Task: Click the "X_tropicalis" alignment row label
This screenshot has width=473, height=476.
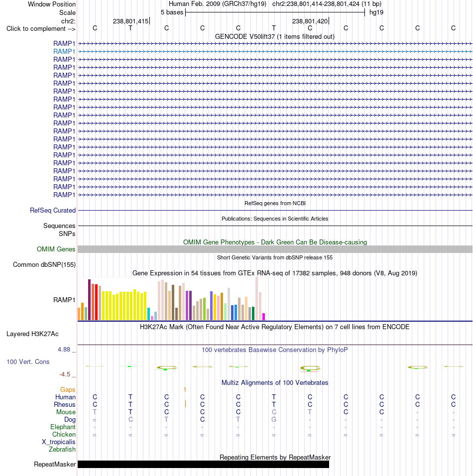Action: (x=59, y=442)
